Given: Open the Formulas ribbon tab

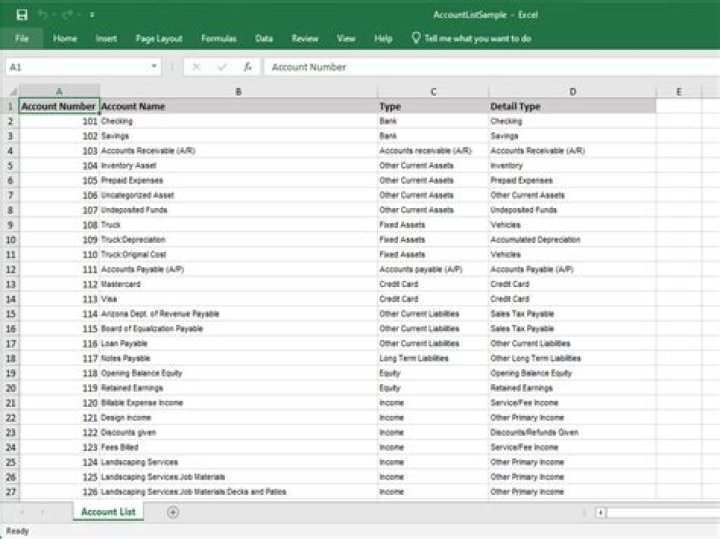Looking at the screenshot, I should tap(219, 38).
